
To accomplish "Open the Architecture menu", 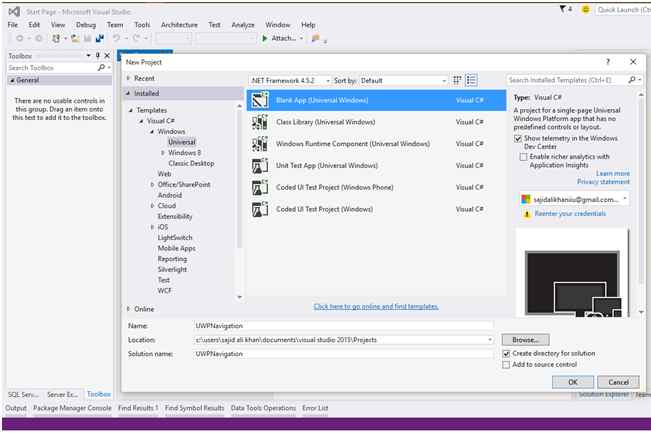I will 179,24.
